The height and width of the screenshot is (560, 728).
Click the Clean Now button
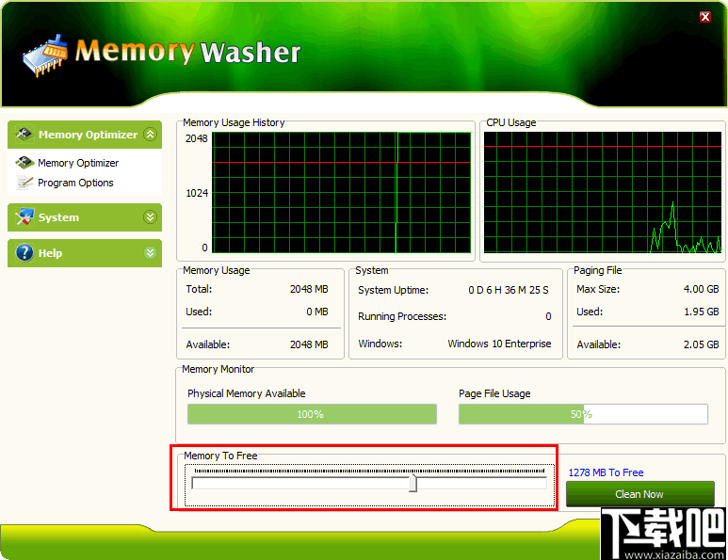click(x=639, y=494)
